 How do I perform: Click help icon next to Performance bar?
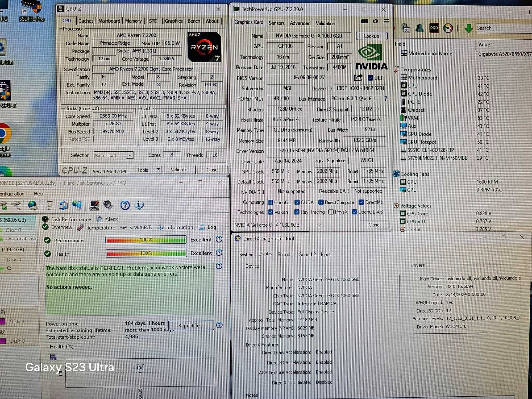(219, 239)
